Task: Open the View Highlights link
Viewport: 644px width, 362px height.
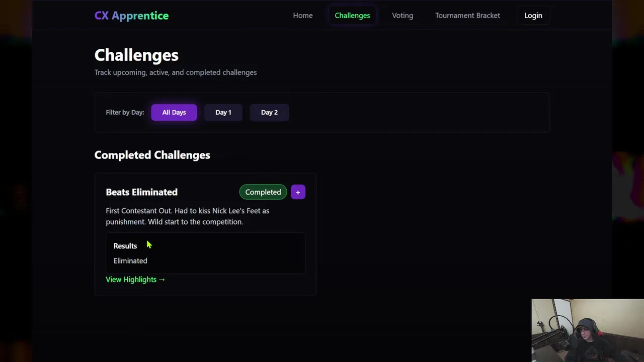Action: [x=131, y=280]
